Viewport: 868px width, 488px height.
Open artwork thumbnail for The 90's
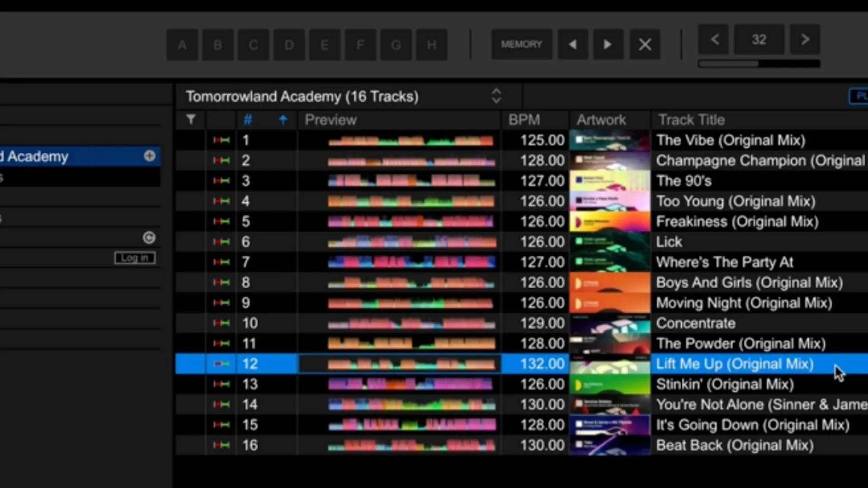point(610,181)
